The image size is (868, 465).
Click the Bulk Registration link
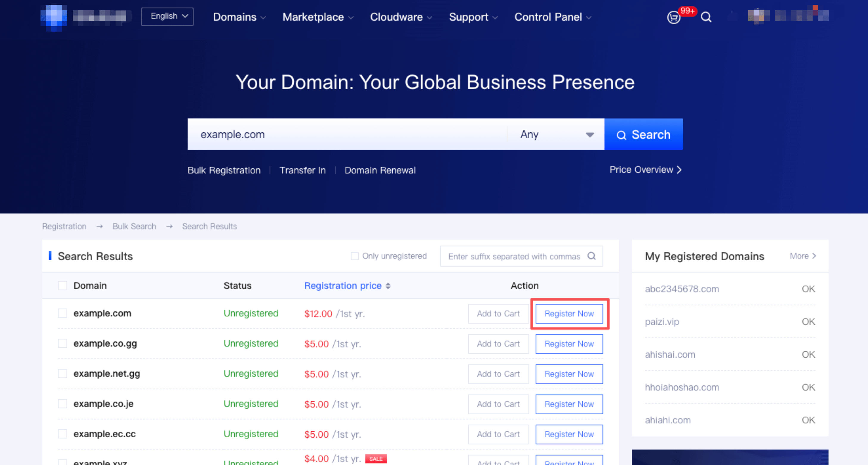(224, 170)
